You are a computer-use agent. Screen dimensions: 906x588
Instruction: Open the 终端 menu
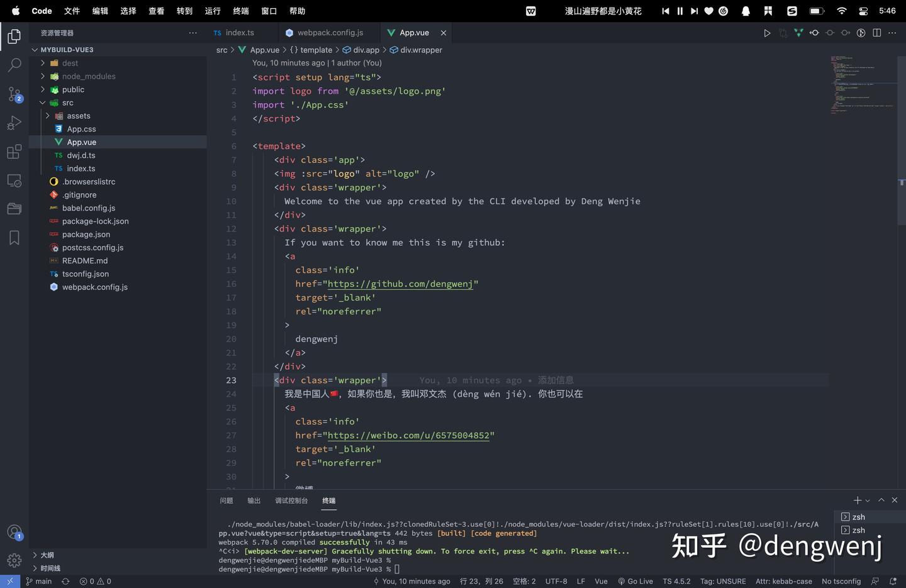pos(240,11)
